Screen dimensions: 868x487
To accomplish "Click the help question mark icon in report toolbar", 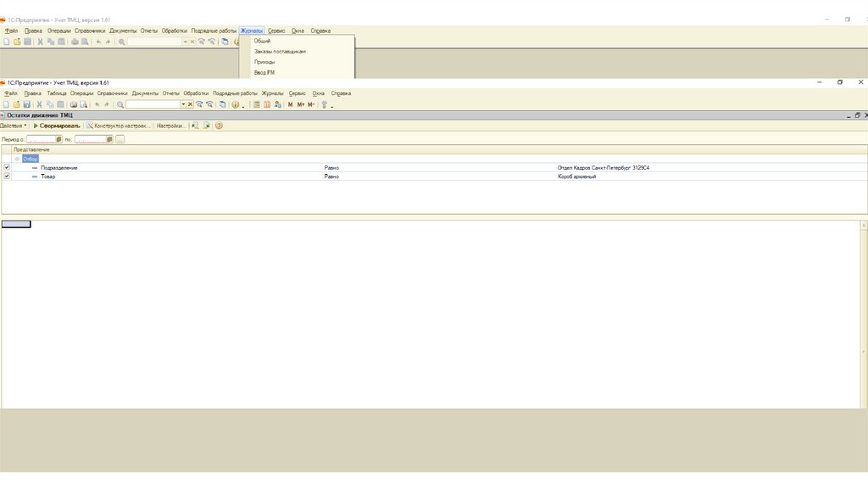I will [219, 126].
